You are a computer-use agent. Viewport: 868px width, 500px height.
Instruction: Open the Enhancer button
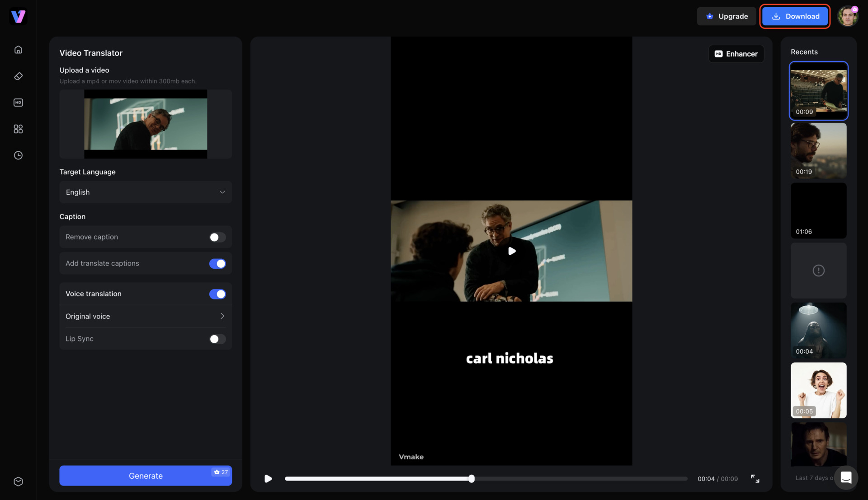[x=736, y=54]
